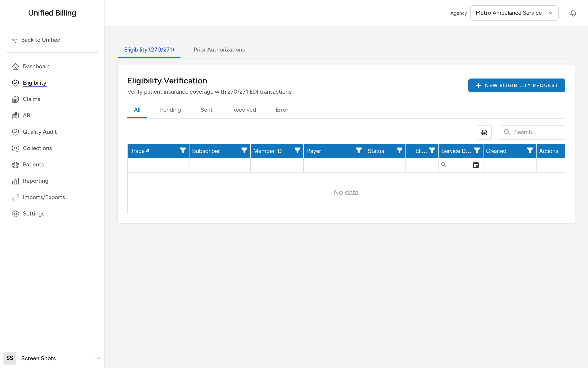Select the Sent status tab
The image size is (588, 368).
[x=207, y=110]
